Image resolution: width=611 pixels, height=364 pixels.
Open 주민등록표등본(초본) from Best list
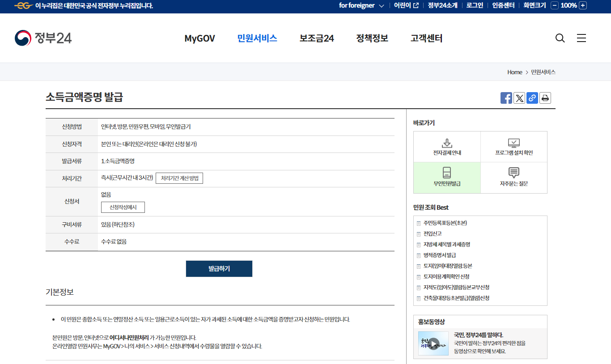pos(445,223)
